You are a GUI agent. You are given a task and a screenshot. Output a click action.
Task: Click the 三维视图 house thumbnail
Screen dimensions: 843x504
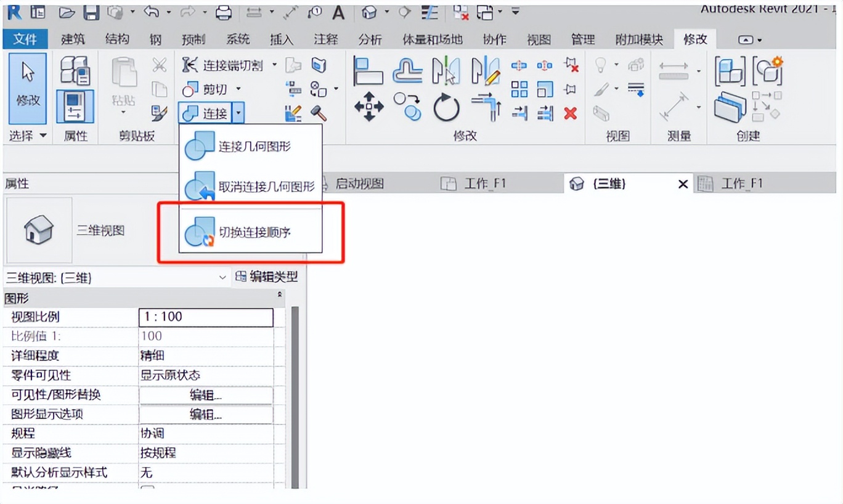click(x=39, y=230)
